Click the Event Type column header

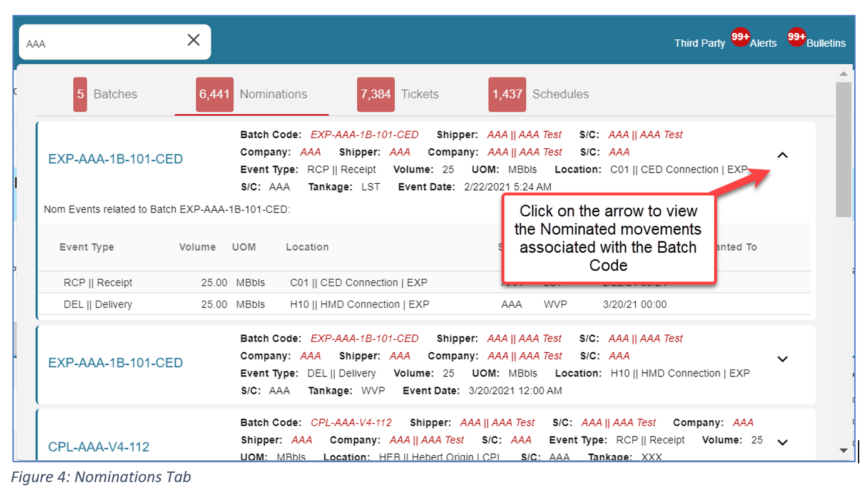[87, 247]
